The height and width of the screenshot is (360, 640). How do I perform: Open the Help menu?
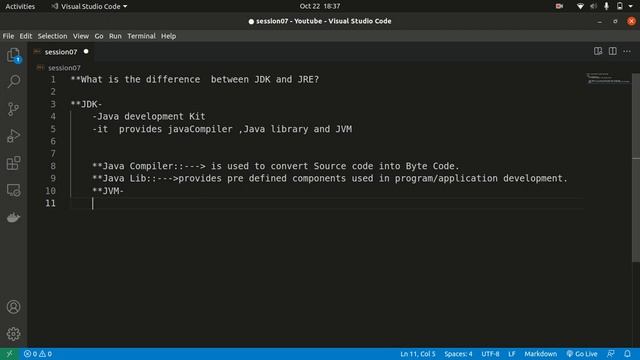click(x=168, y=36)
